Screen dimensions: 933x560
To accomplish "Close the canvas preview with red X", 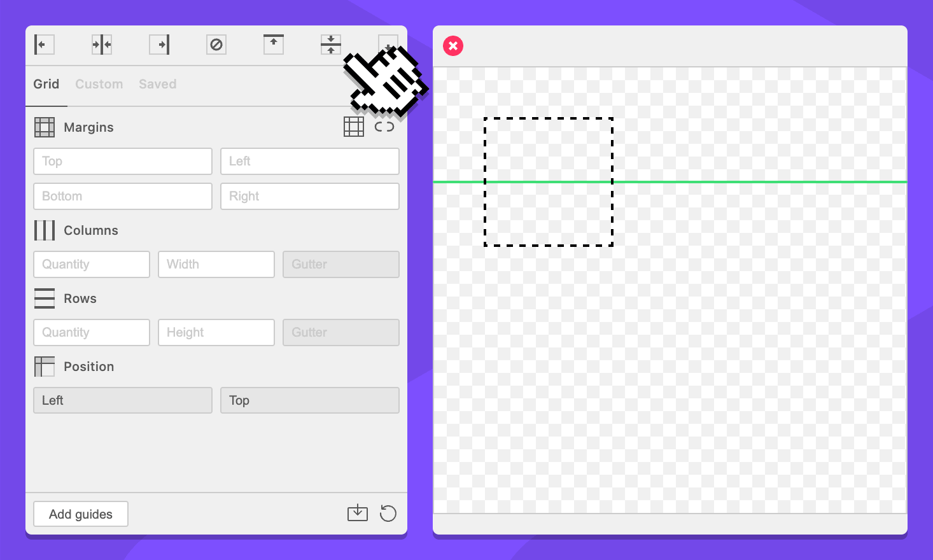I will point(453,46).
